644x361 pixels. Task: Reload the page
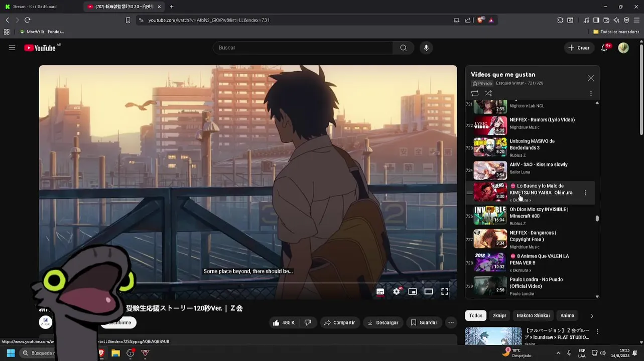pyautogui.click(x=27, y=20)
